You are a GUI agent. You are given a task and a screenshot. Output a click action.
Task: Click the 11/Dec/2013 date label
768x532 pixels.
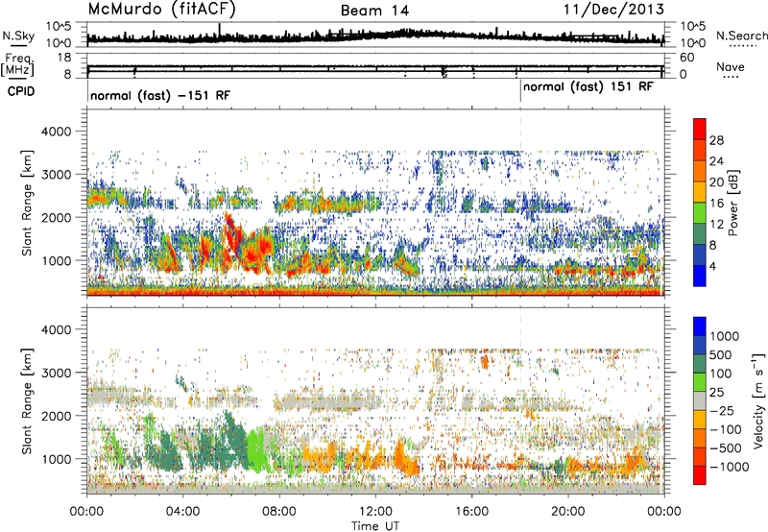pyautogui.click(x=613, y=10)
